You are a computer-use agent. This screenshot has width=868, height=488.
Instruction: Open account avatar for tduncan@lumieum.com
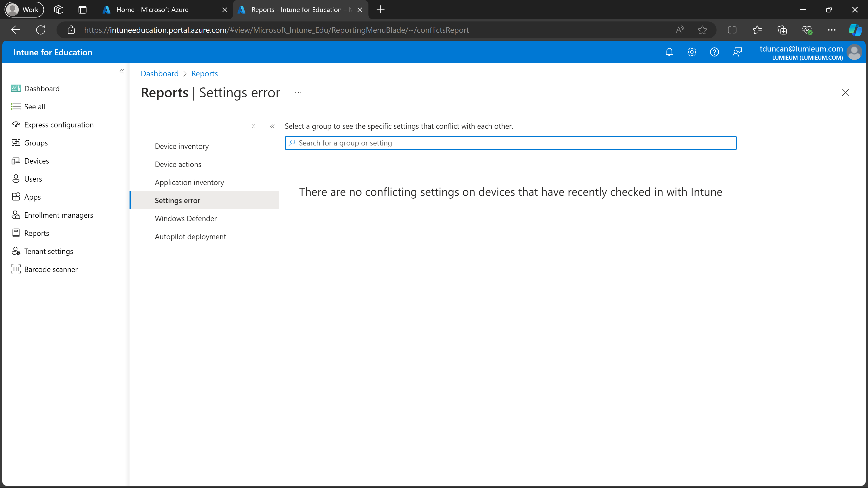pyautogui.click(x=854, y=52)
